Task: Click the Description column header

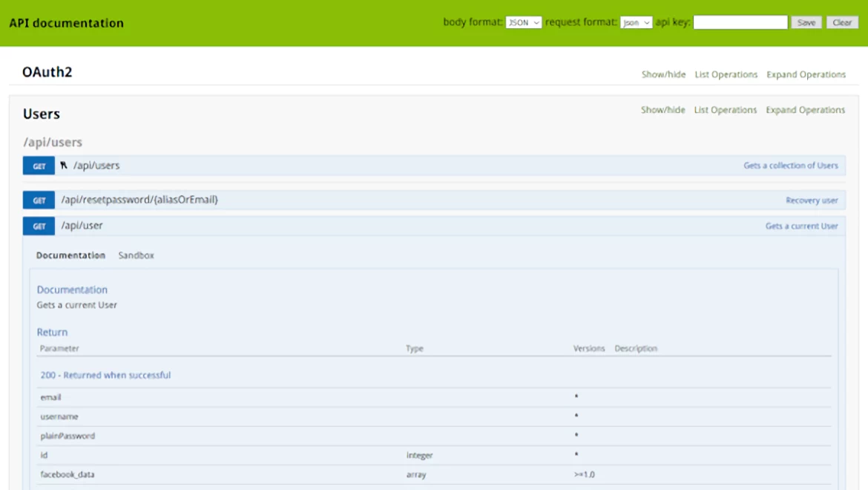Action: [x=636, y=348]
